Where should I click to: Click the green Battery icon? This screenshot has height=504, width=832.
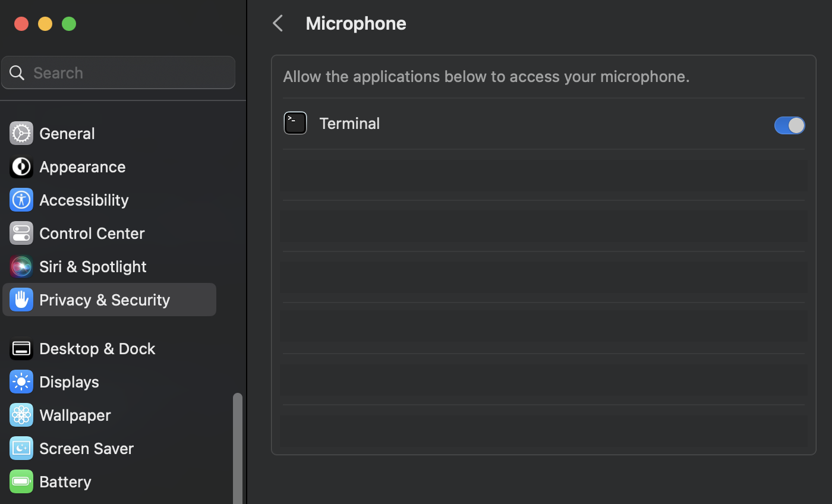(x=21, y=481)
